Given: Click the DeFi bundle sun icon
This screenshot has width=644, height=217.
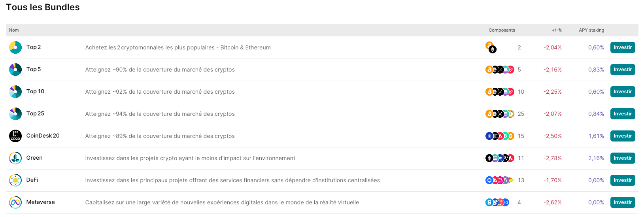Looking at the screenshot, I should pos(15,180).
